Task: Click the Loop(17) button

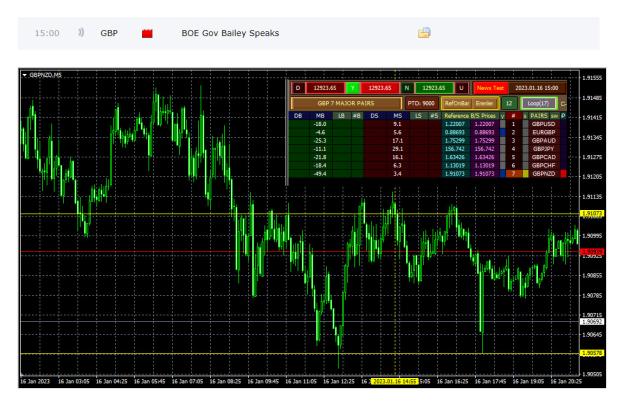Action: coord(538,103)
